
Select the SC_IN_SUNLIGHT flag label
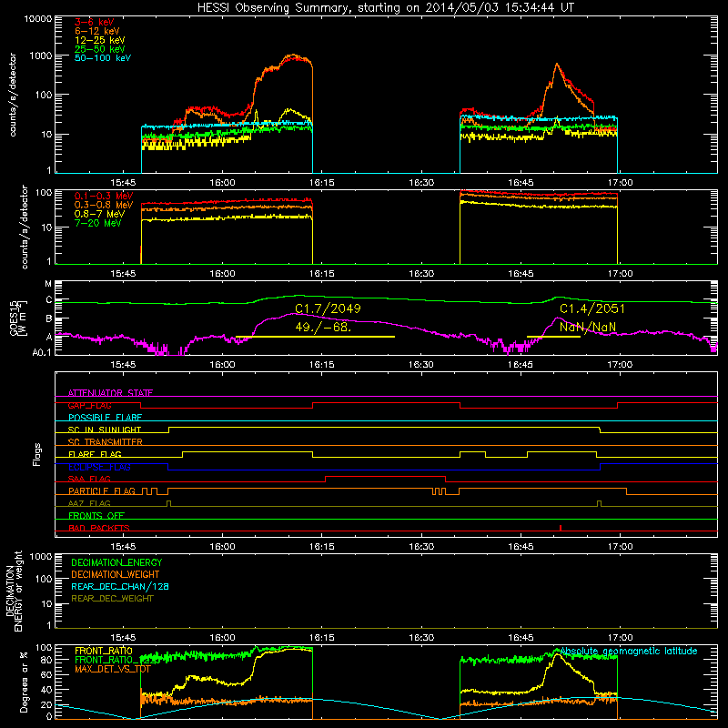(x=105, y=430)
